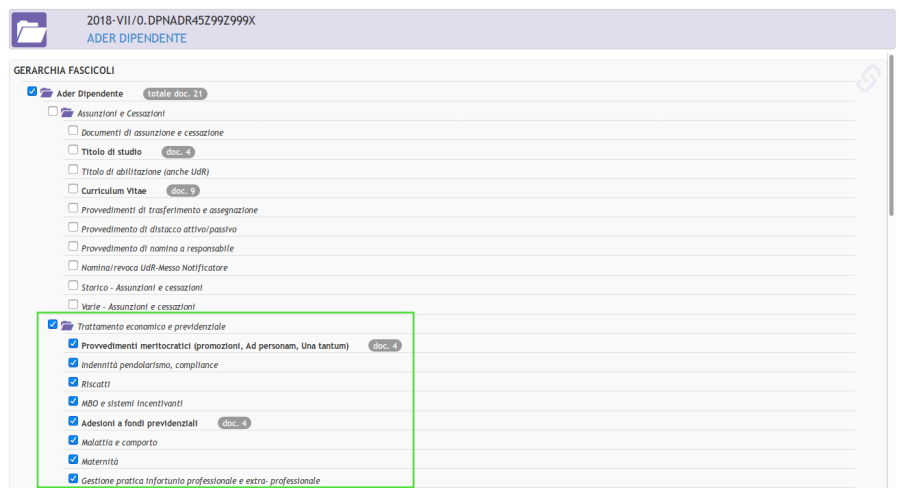
Task: Click 'doc. 4' badge next to Titolo di studio
Action: coord(179,152)
